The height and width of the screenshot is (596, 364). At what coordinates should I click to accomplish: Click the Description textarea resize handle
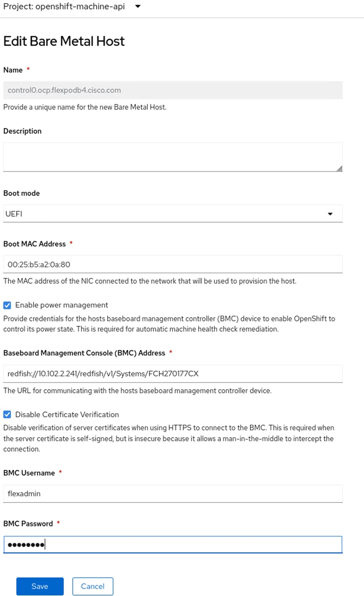click(339, 169)
